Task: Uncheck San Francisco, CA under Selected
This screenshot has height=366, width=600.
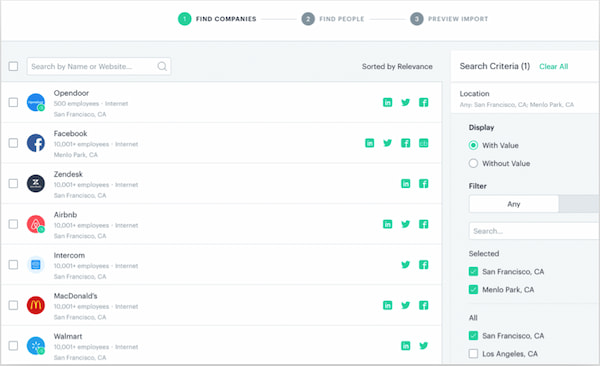Action: coord(473,271)
